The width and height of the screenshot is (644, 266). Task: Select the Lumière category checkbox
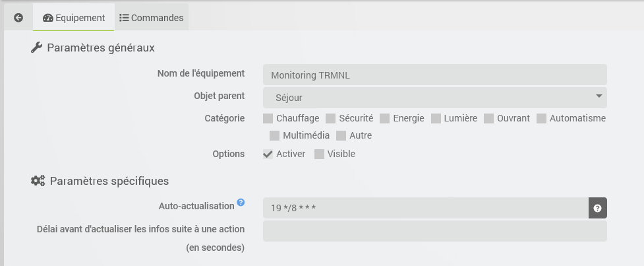(436, 119)
